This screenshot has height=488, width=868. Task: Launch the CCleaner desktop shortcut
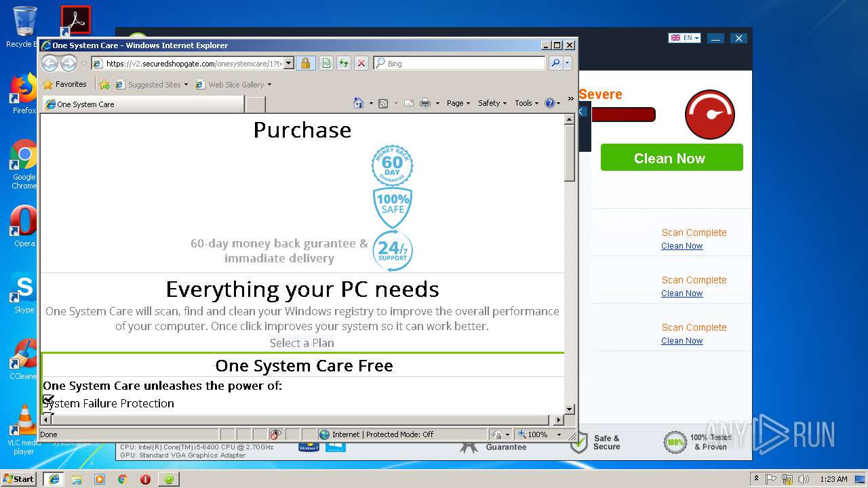pos(24,359)
